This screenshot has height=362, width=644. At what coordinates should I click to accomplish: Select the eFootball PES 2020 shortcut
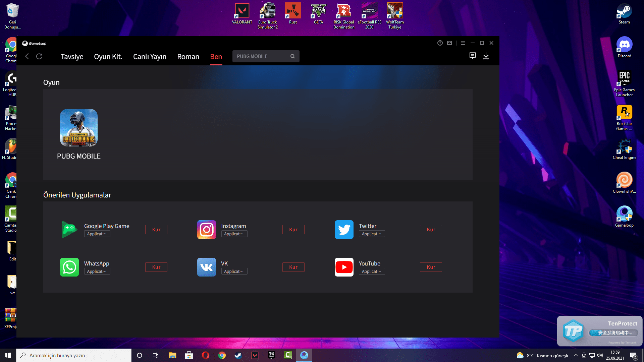coord(370,16)
